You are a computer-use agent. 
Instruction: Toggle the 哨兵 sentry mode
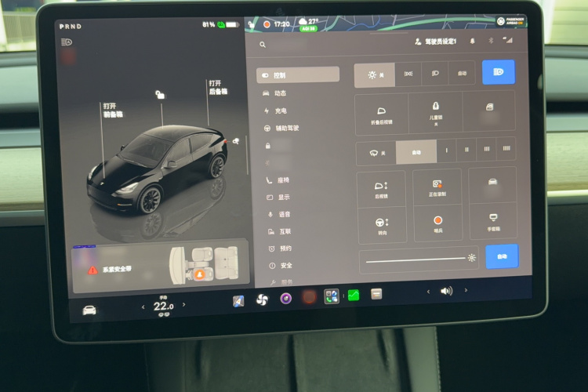tap(438, 223)
